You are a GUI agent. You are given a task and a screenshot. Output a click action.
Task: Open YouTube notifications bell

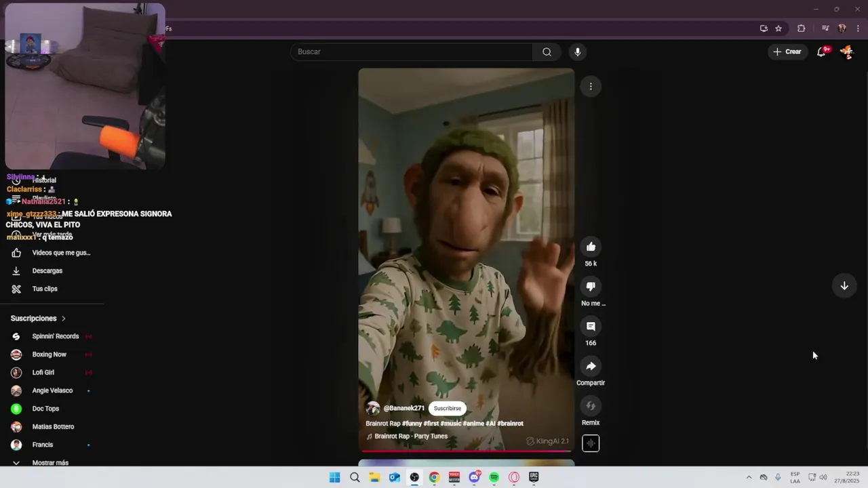tap(821, 52)
